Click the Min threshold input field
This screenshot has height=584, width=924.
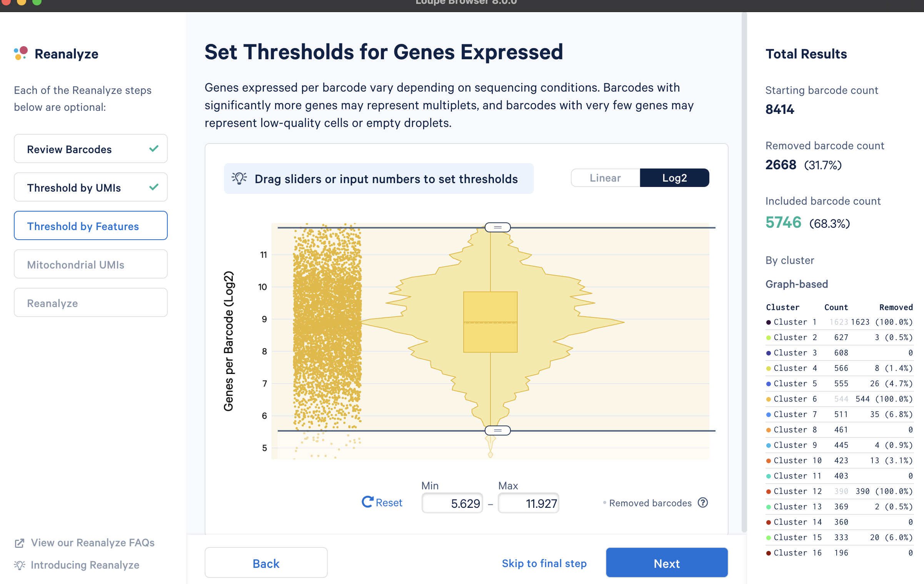click(452, 503)
